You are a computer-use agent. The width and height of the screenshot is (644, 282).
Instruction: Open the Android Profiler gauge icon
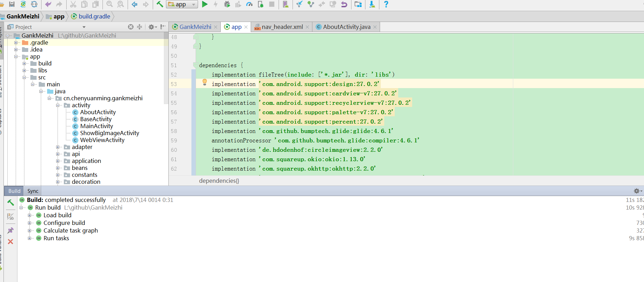tap(249, 4)
